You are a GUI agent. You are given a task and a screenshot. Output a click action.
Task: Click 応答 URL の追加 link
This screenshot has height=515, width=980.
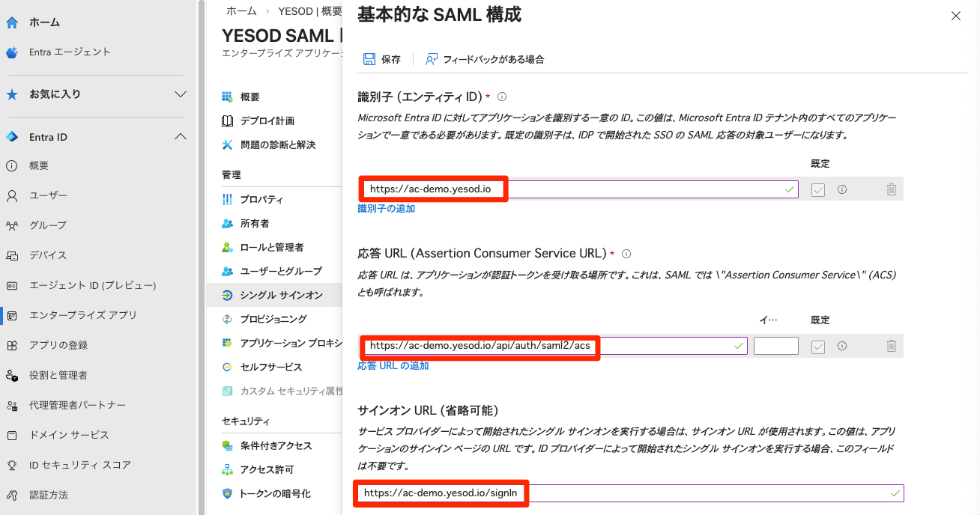tap(393, 366)
